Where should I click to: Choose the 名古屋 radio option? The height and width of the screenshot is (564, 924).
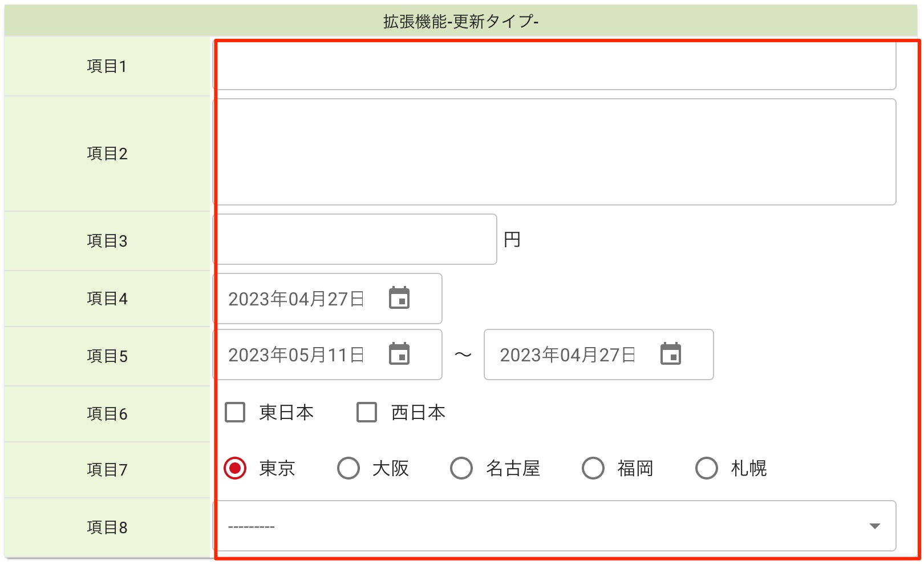[x=461, y=468]
